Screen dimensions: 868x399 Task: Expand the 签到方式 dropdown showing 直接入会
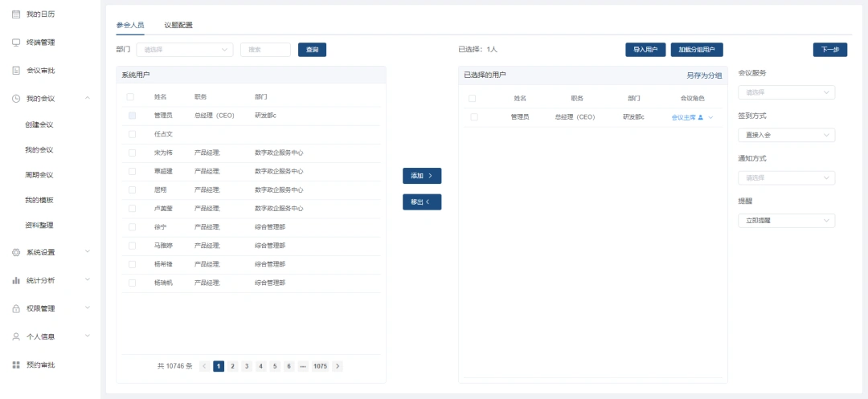786,135
